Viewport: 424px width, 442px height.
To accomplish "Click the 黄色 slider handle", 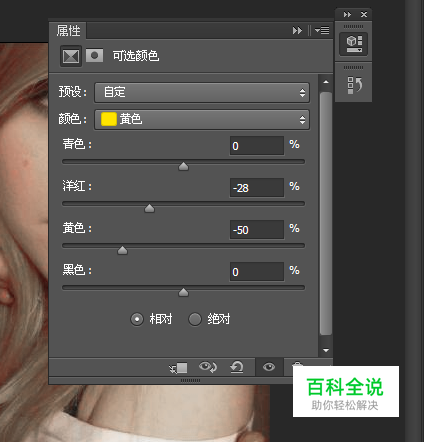I will (x=123, y=250).
